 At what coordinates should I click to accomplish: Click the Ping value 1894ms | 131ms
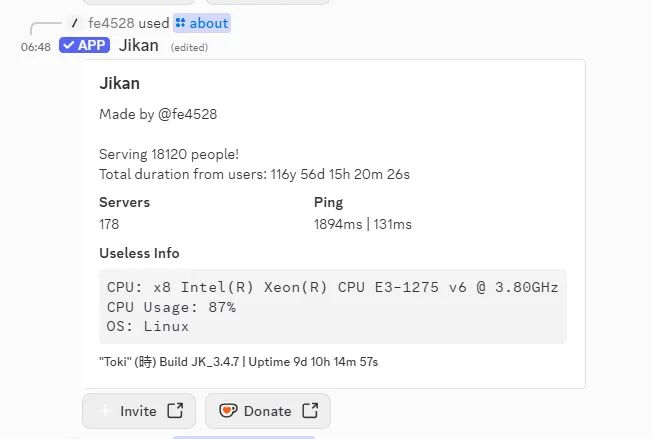pyautogui.click(x=363, y=224)
